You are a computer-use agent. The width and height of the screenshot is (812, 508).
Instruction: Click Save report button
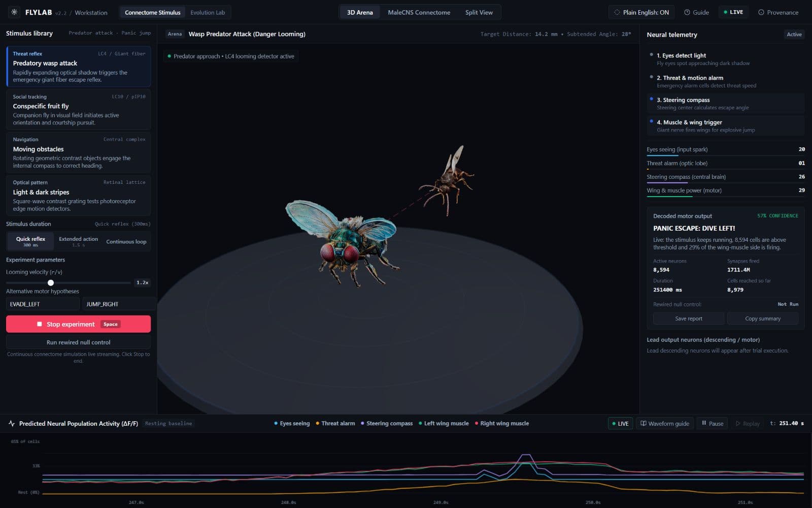pyautogui.click(x=689, y=319)
